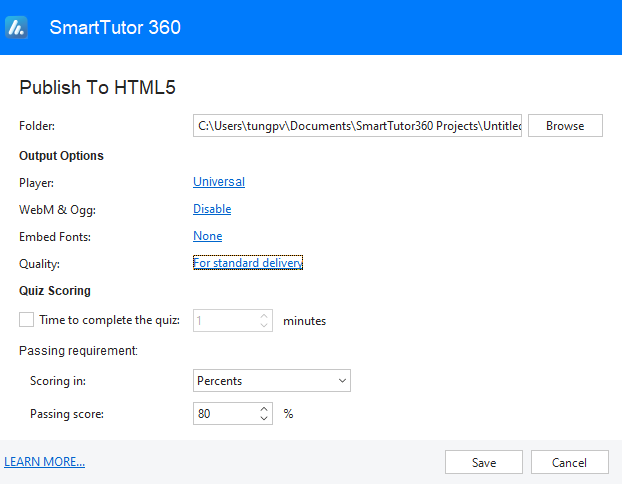Click the Passing requirement label
622x484 pixels.
point(79,351)
